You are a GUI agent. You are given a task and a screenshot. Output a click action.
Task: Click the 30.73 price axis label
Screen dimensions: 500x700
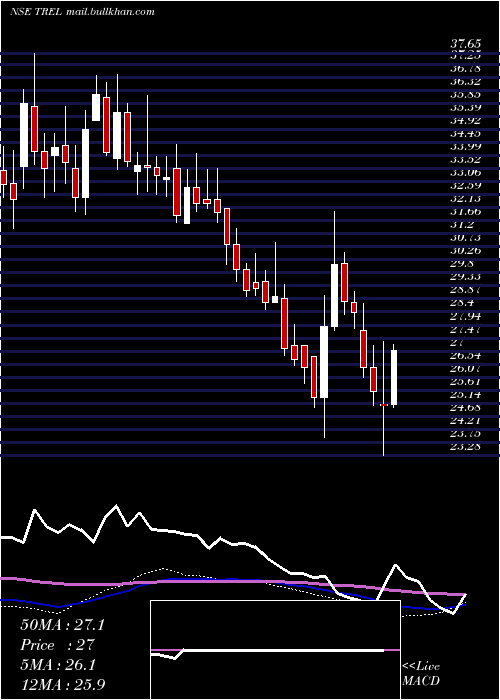point(465,238)
